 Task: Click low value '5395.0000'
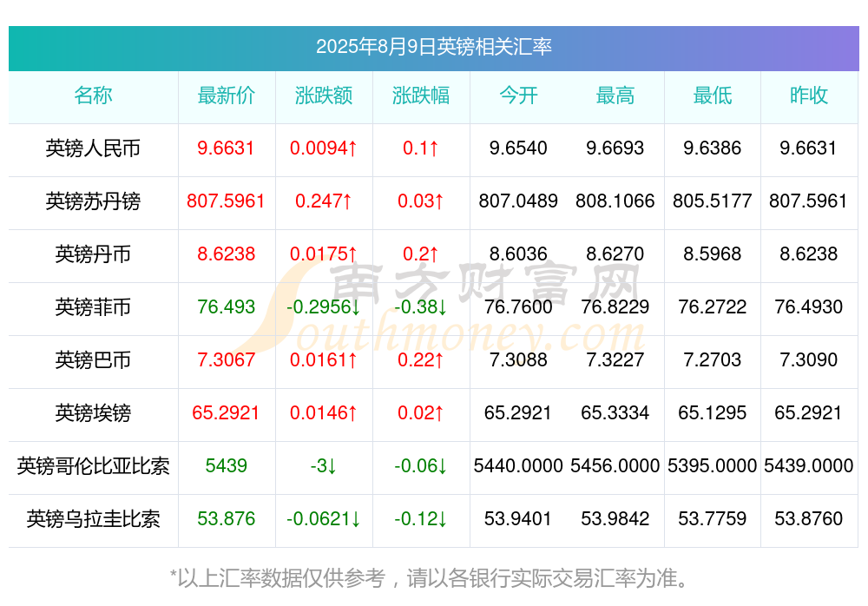point(713,466)
